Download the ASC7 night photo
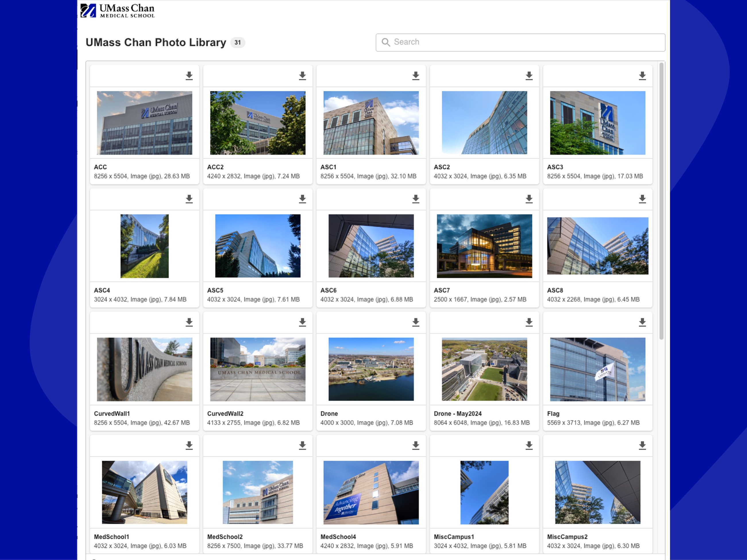 [529, 199]
